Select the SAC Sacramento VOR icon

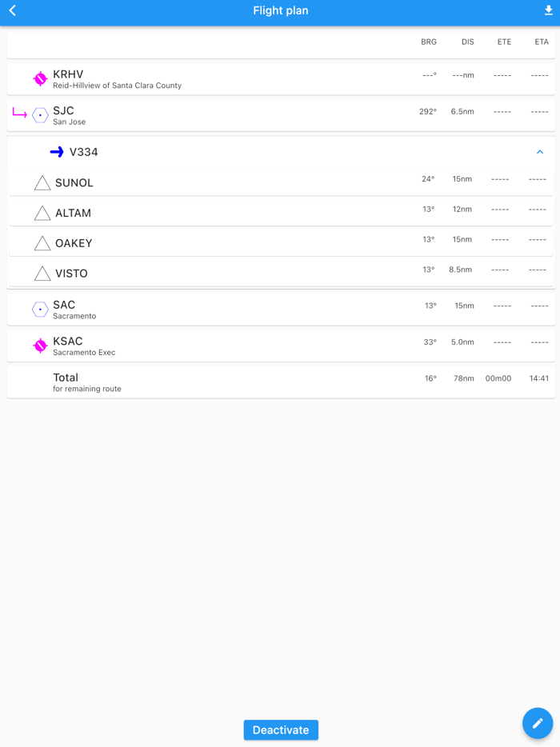(39, 309)
